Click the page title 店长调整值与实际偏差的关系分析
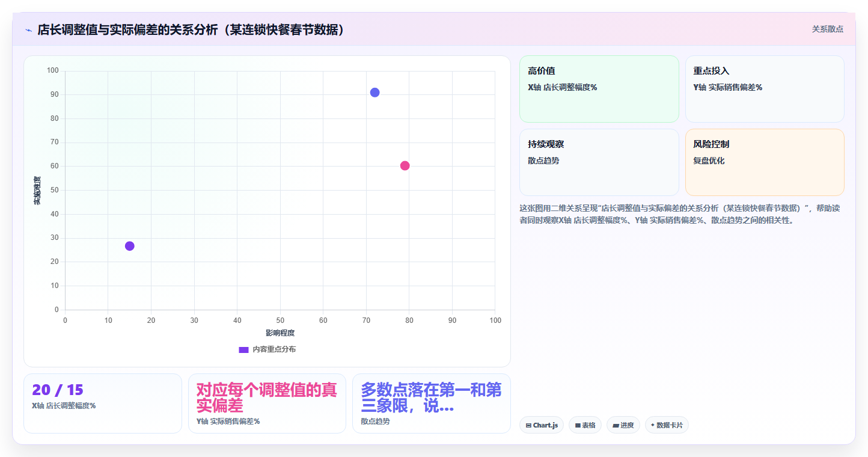This screenshot has width=868, height=457. (x=192, y=29)
